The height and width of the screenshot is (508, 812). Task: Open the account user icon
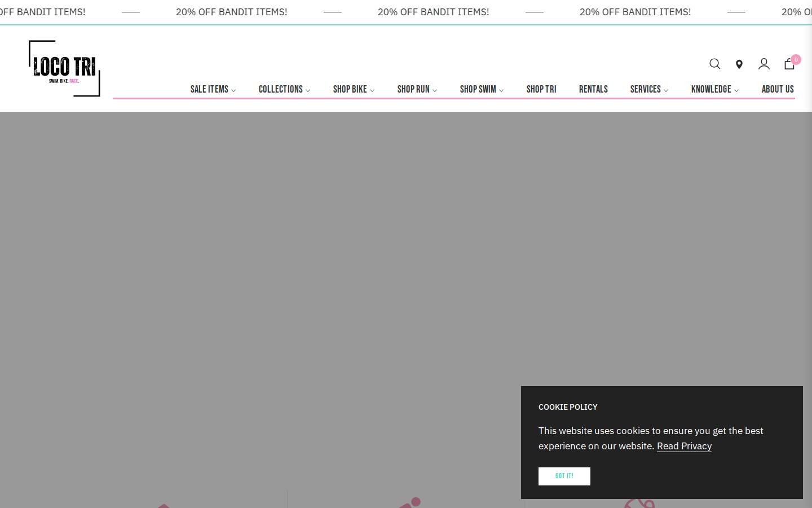click(764, 64)
